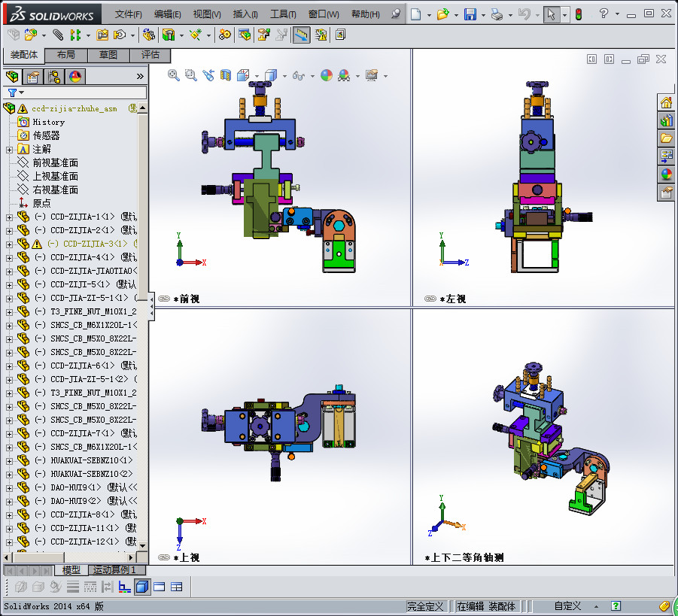Click the Previous View icon
Viewport: 678px width, 616px height.
[x=208, y=76]
